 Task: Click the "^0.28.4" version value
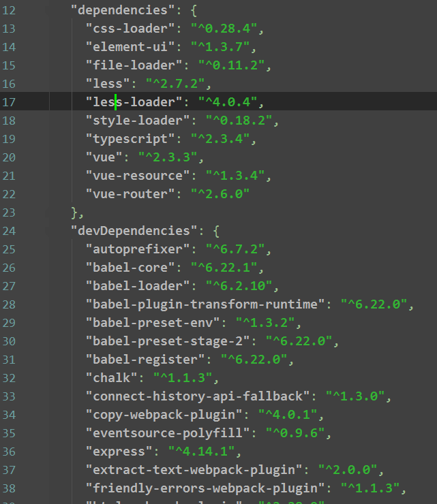click(224, 29)
